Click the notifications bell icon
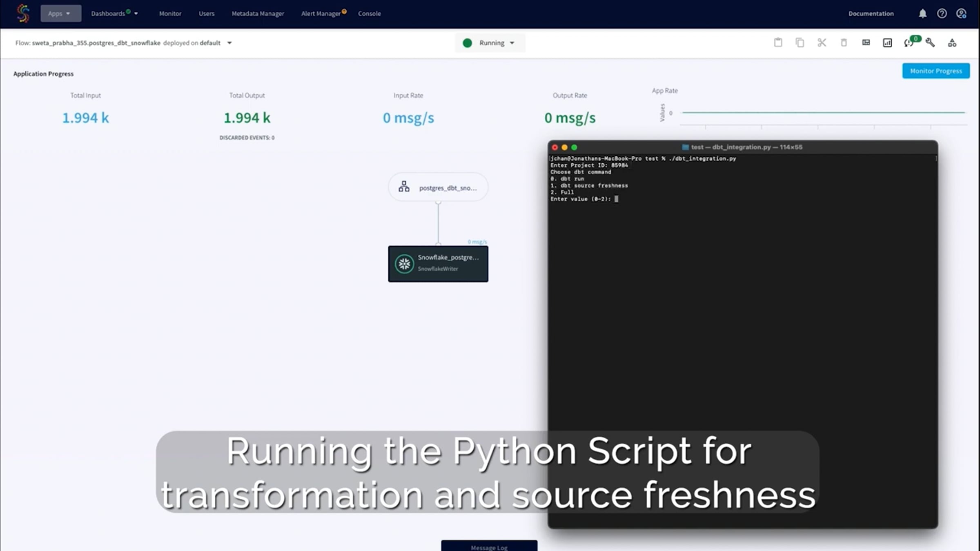980x551 pixels. pos(922,13)
